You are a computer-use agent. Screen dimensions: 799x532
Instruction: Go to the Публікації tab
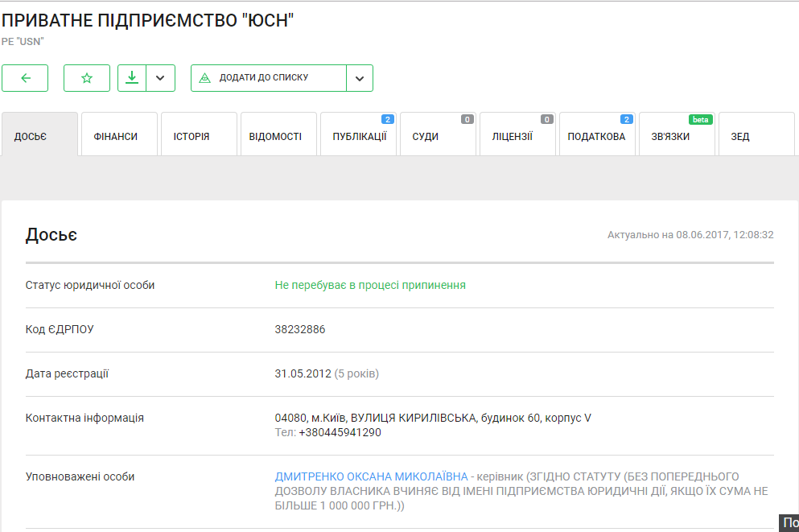[x=358, y=136]
